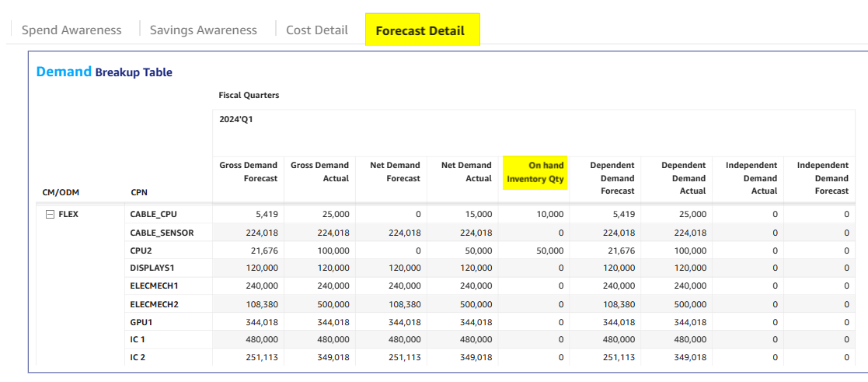The width and height of the screenshot is (868, 382).
Task: Click the CPN column header
Action: tap(138, 192)
